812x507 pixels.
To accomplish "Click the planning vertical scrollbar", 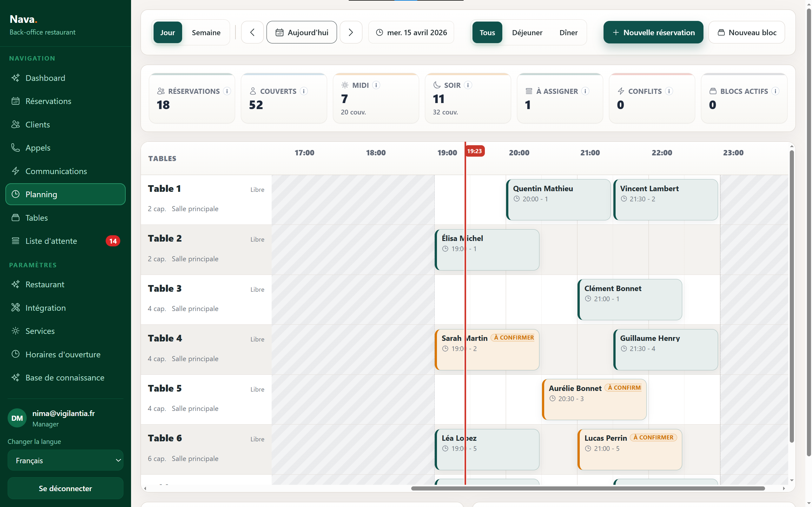I will click(791, 296).
